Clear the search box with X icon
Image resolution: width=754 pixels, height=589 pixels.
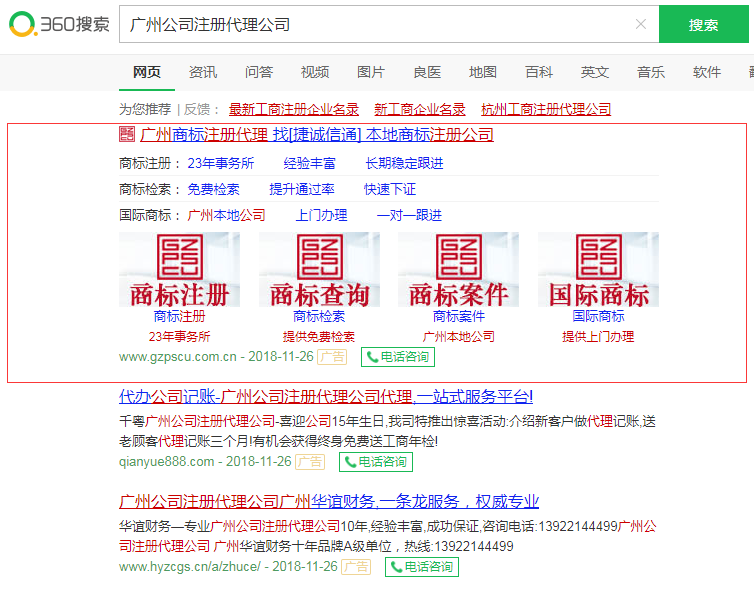tap(641, 24)
